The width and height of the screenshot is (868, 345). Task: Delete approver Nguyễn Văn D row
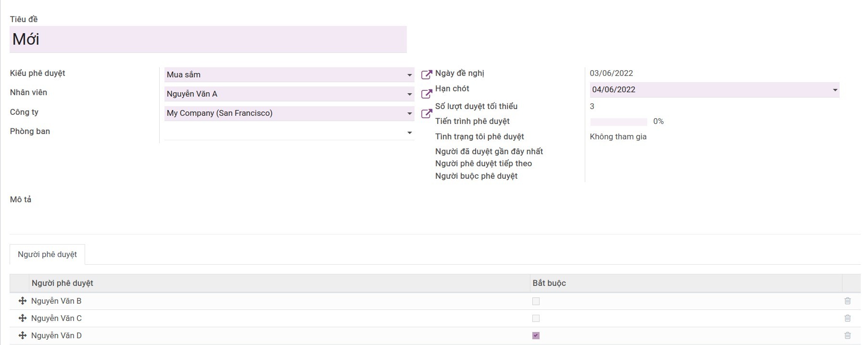[x=847, y=335]
